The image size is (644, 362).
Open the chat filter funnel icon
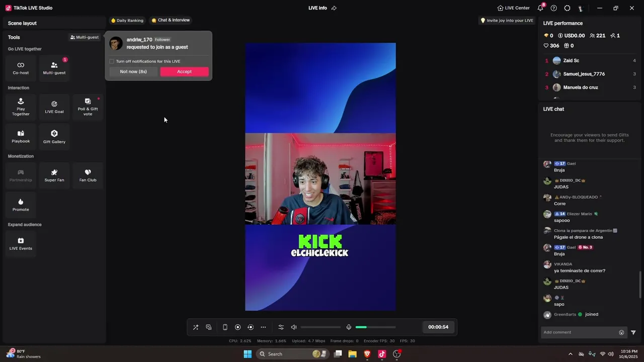633,332
